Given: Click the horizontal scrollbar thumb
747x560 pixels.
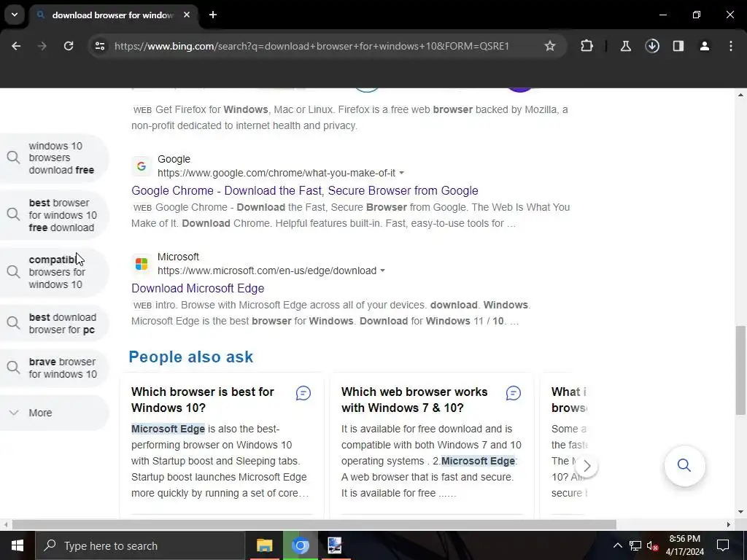Looking at the screenshot, I should pos(314,525).
